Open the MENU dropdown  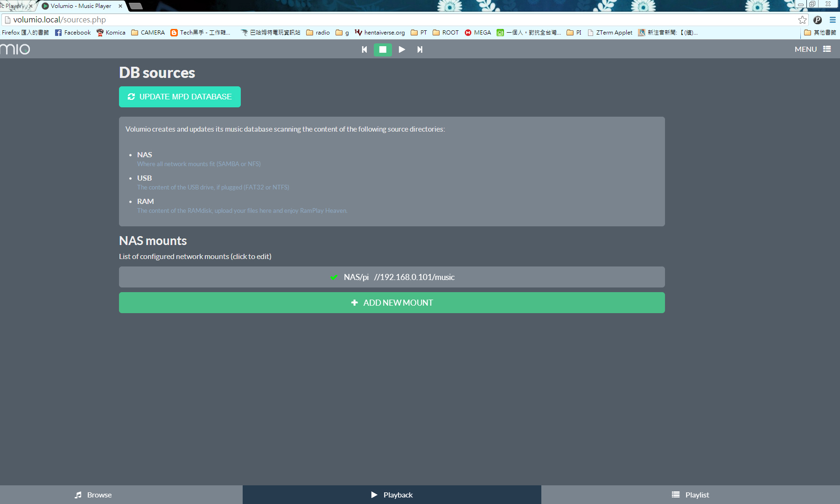click(x=812, y=49)
